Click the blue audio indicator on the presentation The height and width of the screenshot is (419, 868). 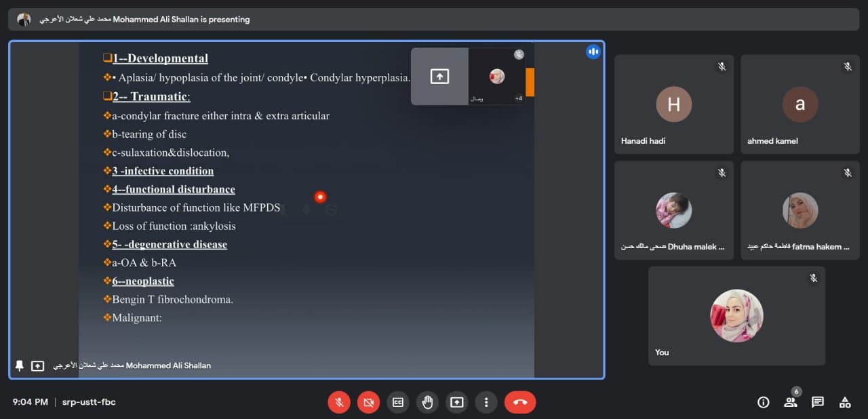click(593, 52)
